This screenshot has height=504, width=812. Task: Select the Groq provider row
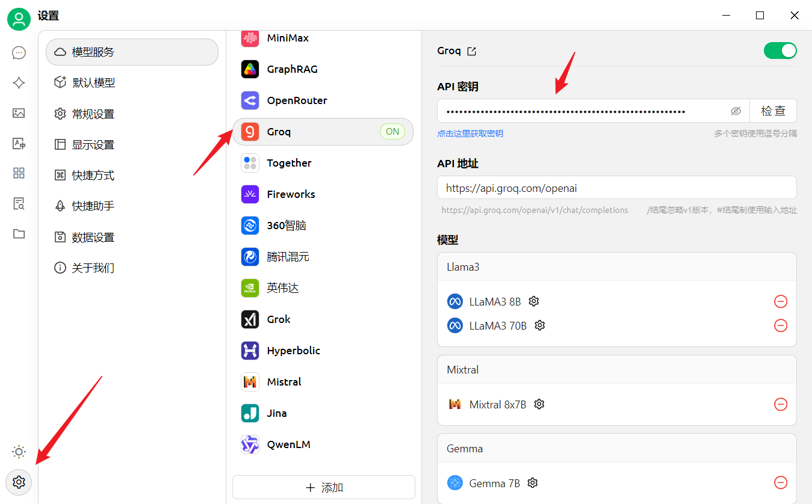[323, 132]
